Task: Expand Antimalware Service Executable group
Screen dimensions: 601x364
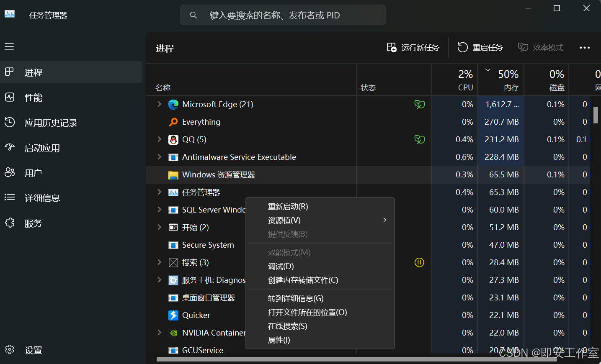Action: [x=159, y=157]
